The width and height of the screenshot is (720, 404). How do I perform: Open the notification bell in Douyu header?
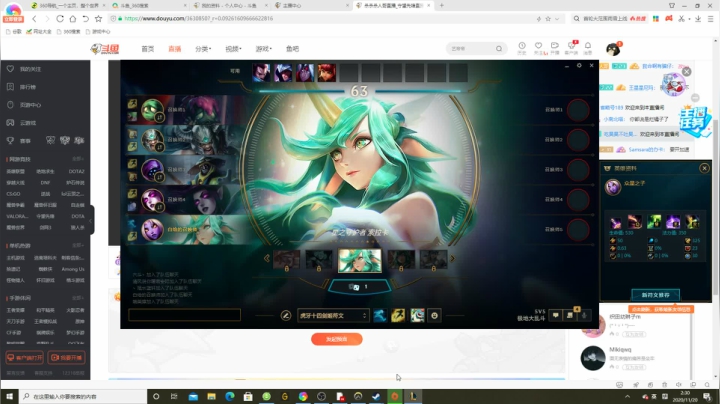tap(588, 46)
